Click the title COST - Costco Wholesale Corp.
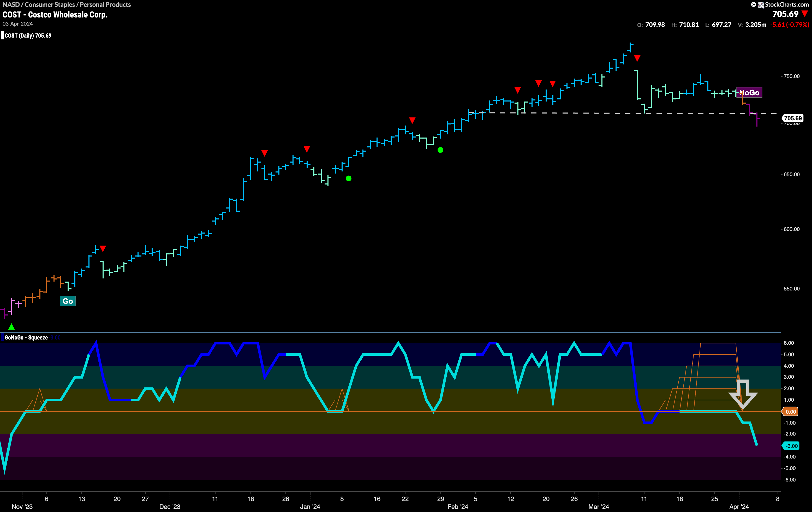The height and width of the screenshot is (512, 812). [55, 15]
